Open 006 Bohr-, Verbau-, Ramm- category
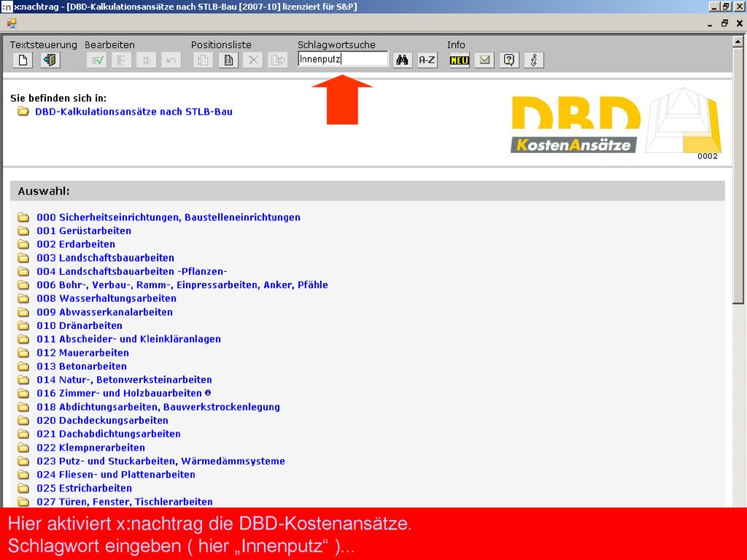Image resolution: width=747 pixels, height=560 pixels. pos(182,285)
